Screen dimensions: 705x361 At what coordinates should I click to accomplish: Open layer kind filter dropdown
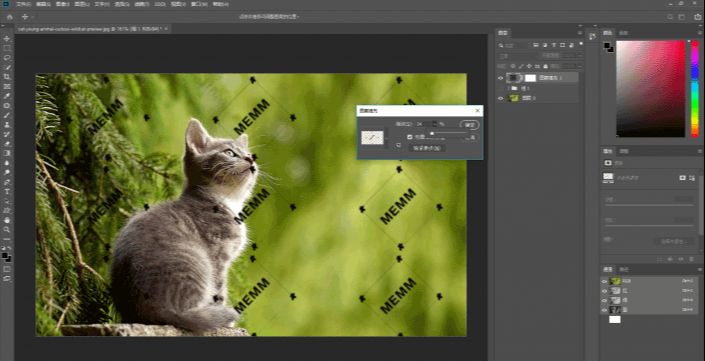(x=514, y=45)
